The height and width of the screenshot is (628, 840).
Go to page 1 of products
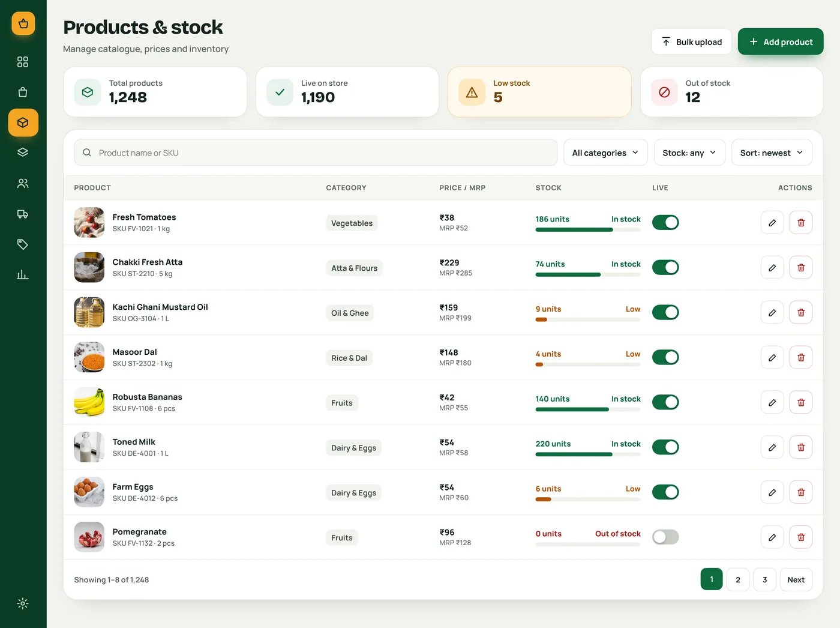(x=712, y=579)
